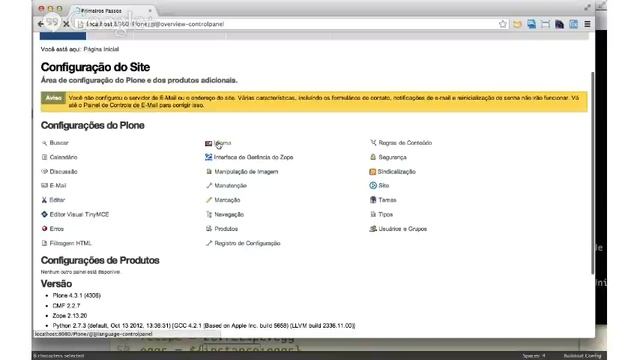
Task: Click the Plone 4.3.1 (4308) version entry
Action: (x=77, y=295)
